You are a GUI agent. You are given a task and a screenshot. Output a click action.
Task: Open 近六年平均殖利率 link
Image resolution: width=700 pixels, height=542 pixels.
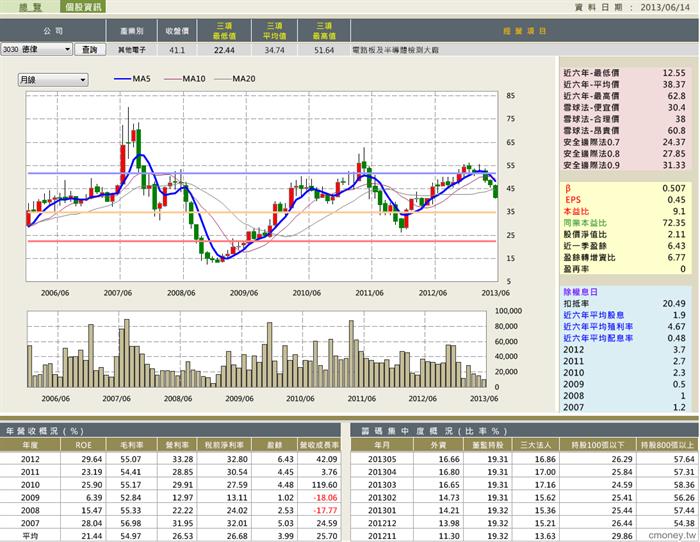point(598,327)
